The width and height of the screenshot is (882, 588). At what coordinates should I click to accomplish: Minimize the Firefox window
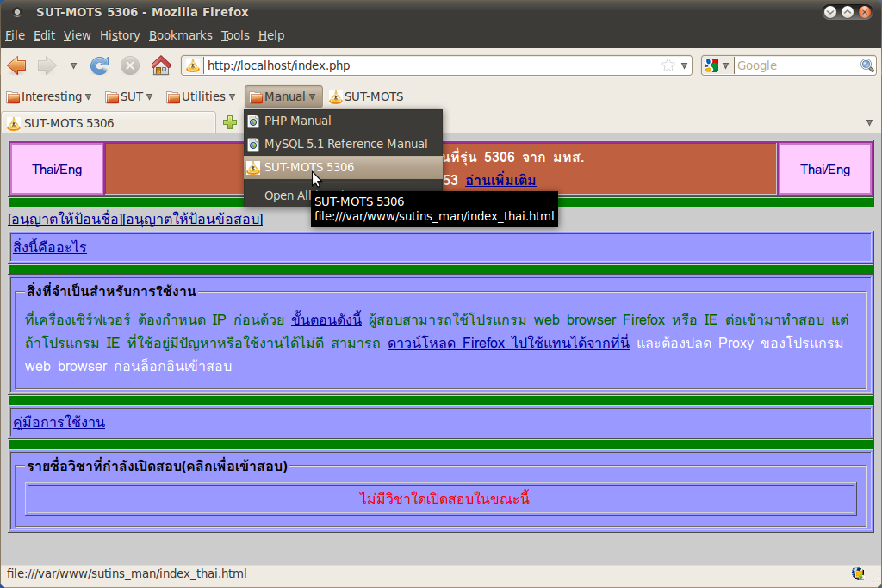[x=830, y=12]
